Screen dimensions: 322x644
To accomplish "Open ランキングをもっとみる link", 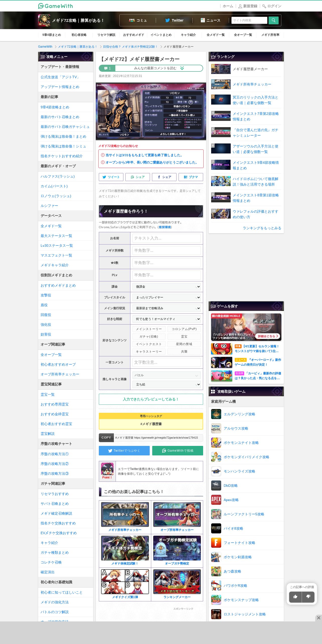I will click(x=262, y=228).
